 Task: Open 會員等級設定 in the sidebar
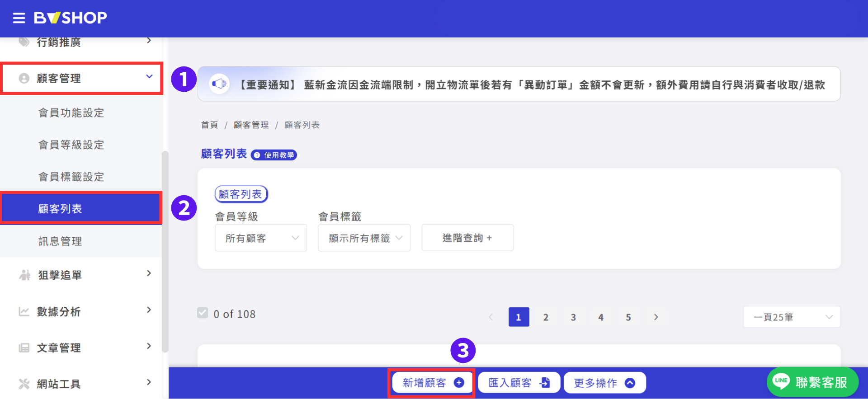[71, 145]
